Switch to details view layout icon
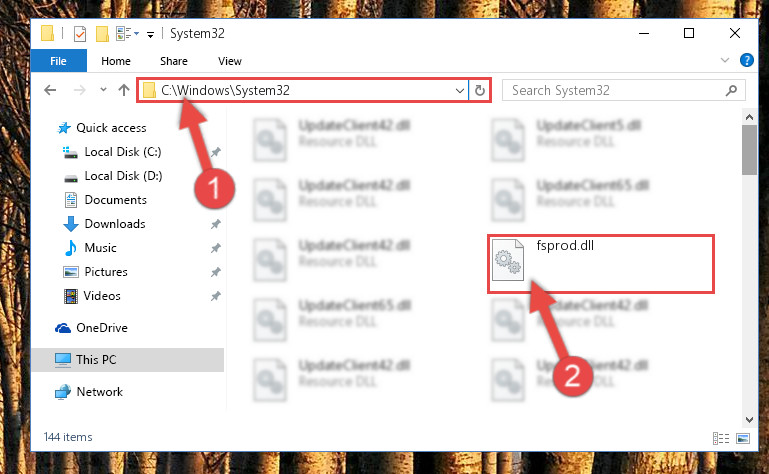The image size is (769, 474). pos(720,438)
